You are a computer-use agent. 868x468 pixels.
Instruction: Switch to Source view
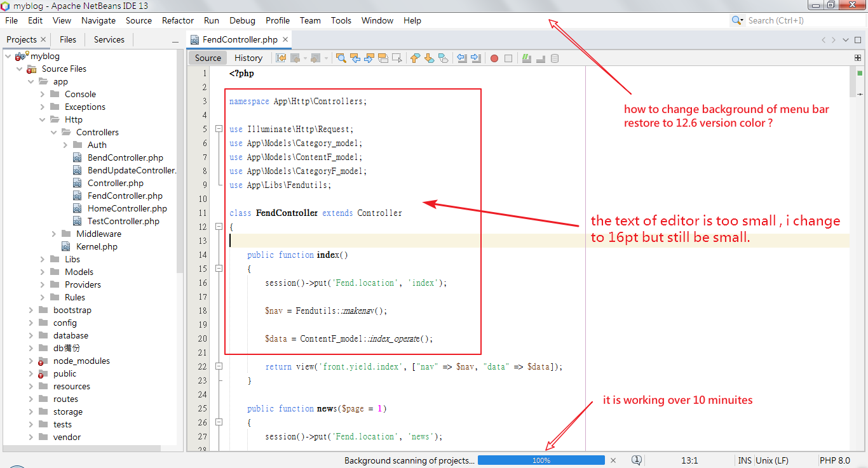[x=208, y=58]
